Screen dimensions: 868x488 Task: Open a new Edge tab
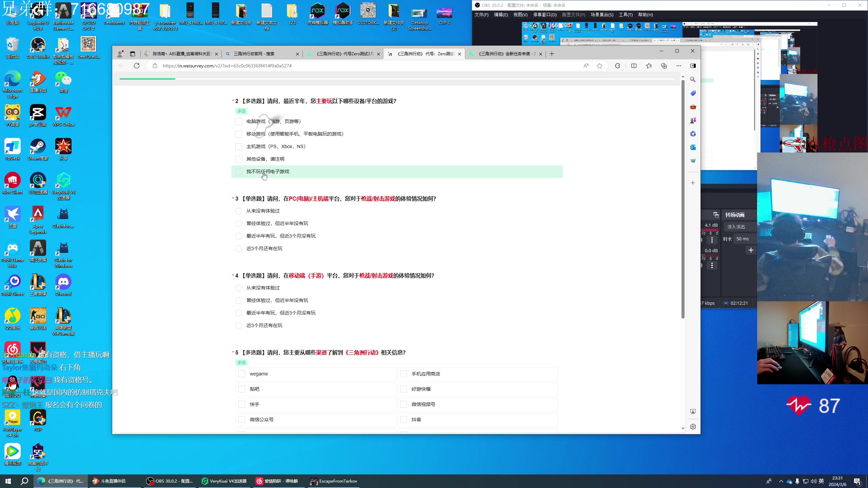[552, 54]
